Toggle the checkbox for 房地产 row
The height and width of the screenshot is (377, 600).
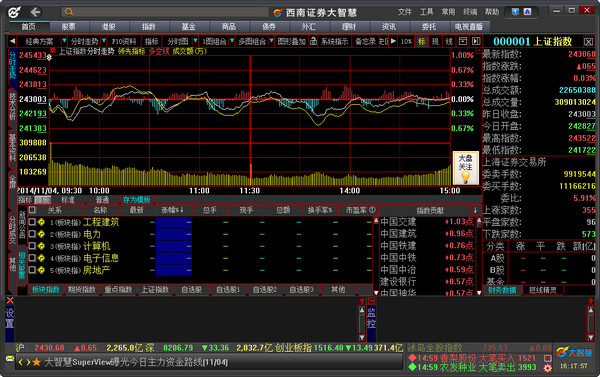coord(33,270)
